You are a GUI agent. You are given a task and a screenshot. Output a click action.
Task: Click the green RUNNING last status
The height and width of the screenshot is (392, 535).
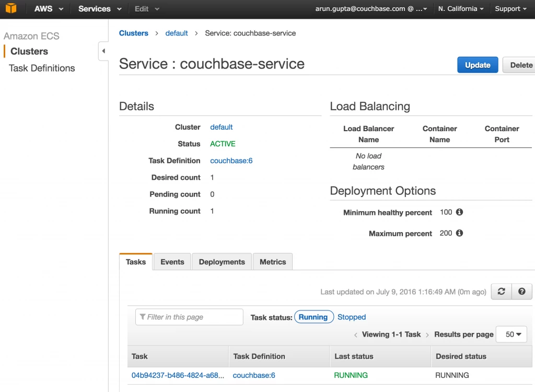(x=351, y=375)
